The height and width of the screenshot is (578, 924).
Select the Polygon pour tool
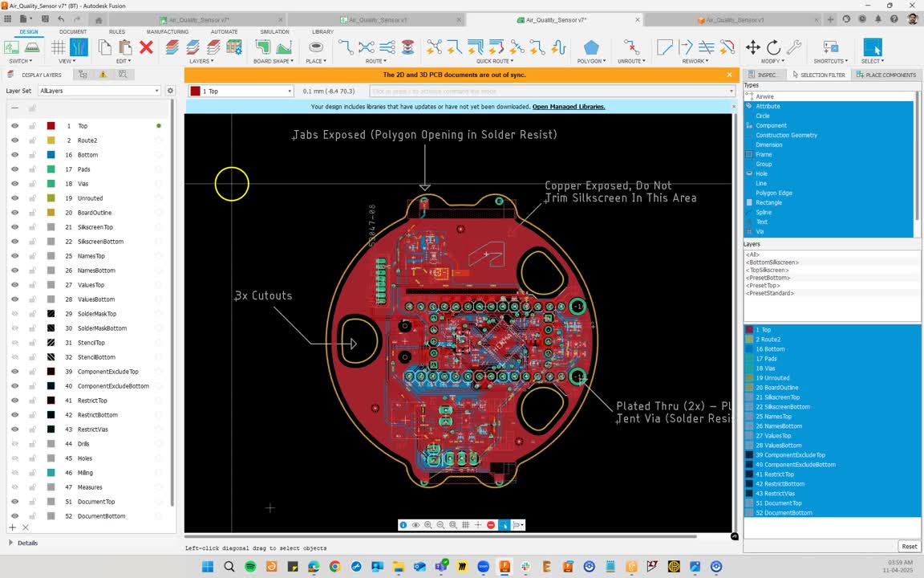(x=591, y=47)
